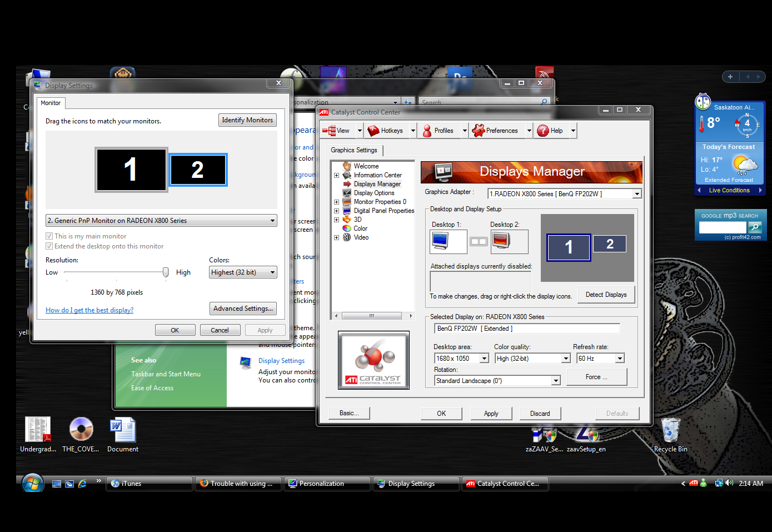Viewport: 772px width, 532px height.
Task: Select Display Options in the tree
Action: pos(373,193)
